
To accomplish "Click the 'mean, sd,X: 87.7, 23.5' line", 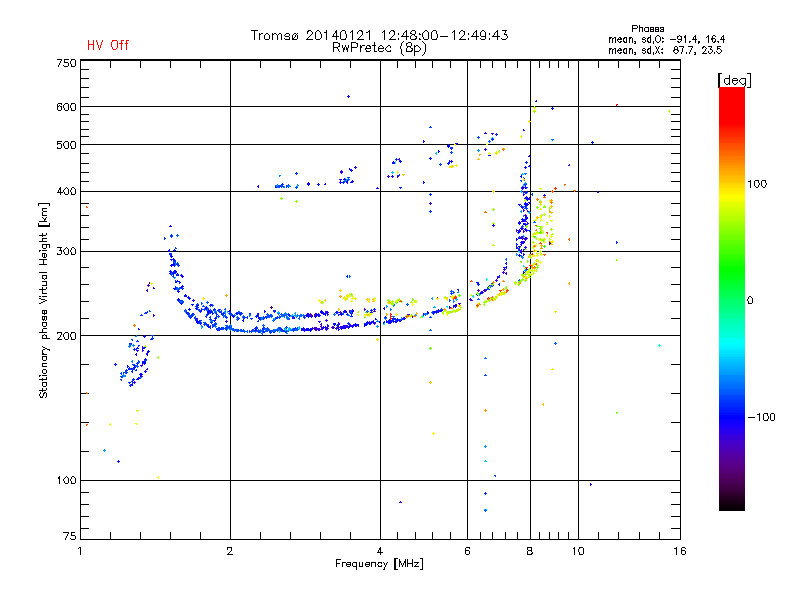I will click(665, 50).
